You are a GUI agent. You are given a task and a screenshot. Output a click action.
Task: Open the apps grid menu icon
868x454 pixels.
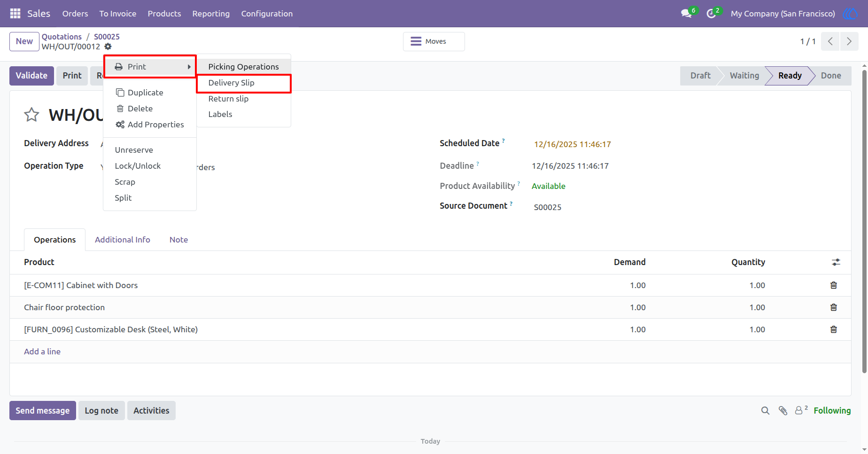15,14
